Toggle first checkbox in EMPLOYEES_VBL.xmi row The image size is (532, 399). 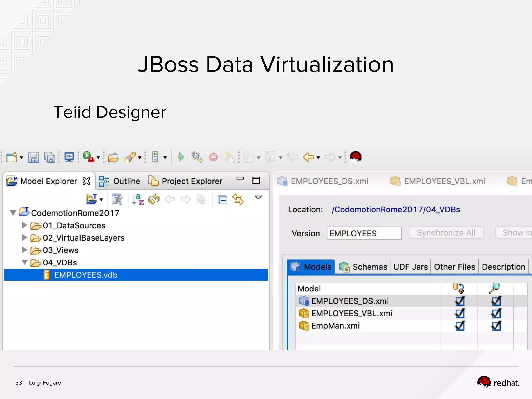pos(460,314)
